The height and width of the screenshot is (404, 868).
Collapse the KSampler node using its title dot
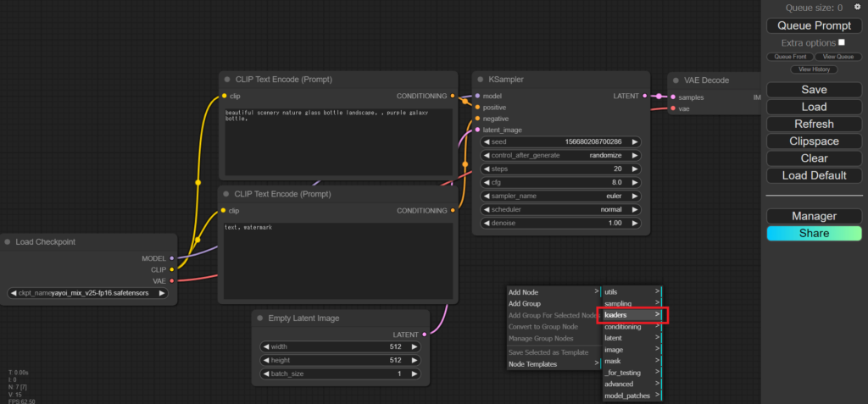(480, 80)
